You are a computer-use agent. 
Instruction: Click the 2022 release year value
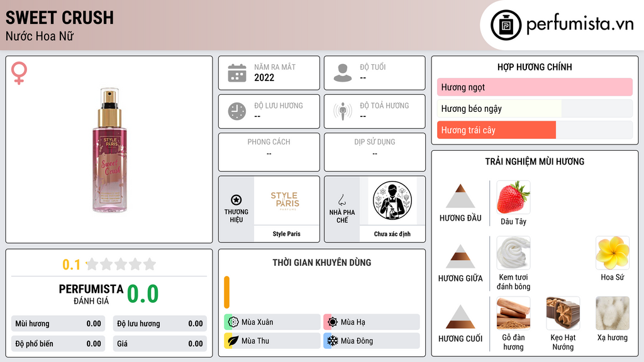pyautogui.click(x=264, y=77)
